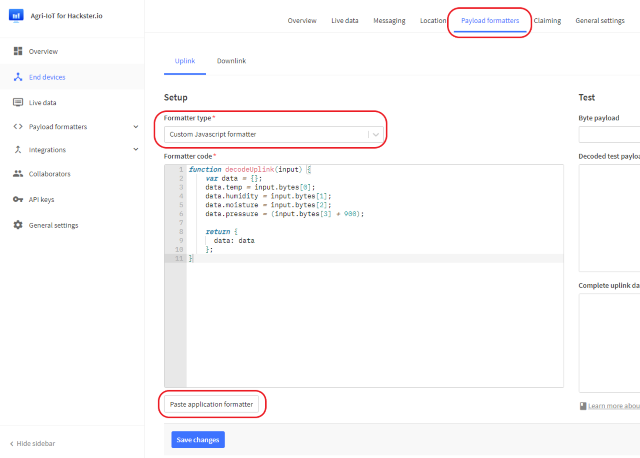The height and width of the screenshot is (458, 640).
Task: Open the Formatter type dropdown
Action: coord(274,134)
